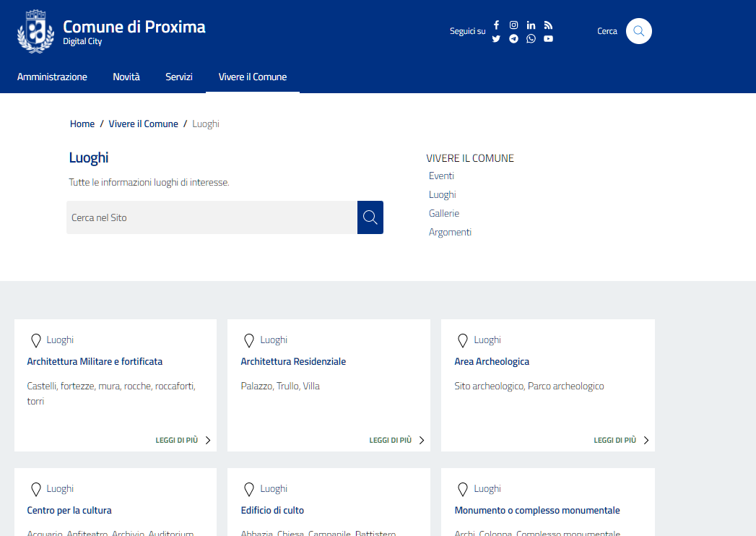Click the Home breadcrumb link
Viewport: 756px width, 536px height.
click(82, 124)
